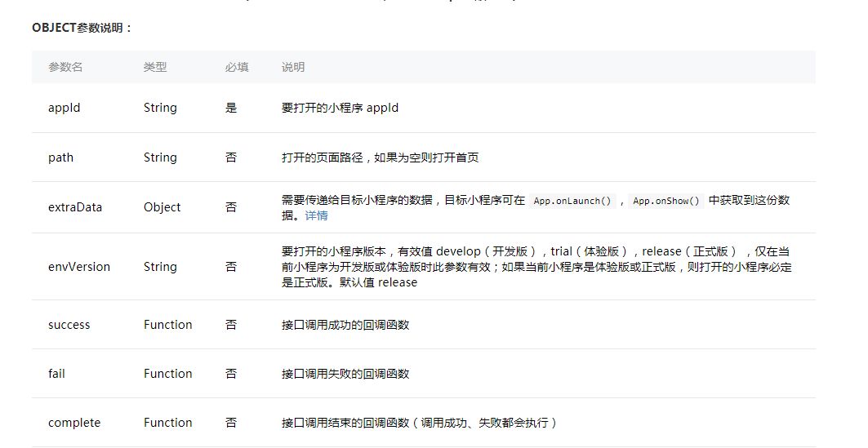Open the 详情 link in extraData description
The width and height of the screenshot is (868, 448).
coord(316,215)
